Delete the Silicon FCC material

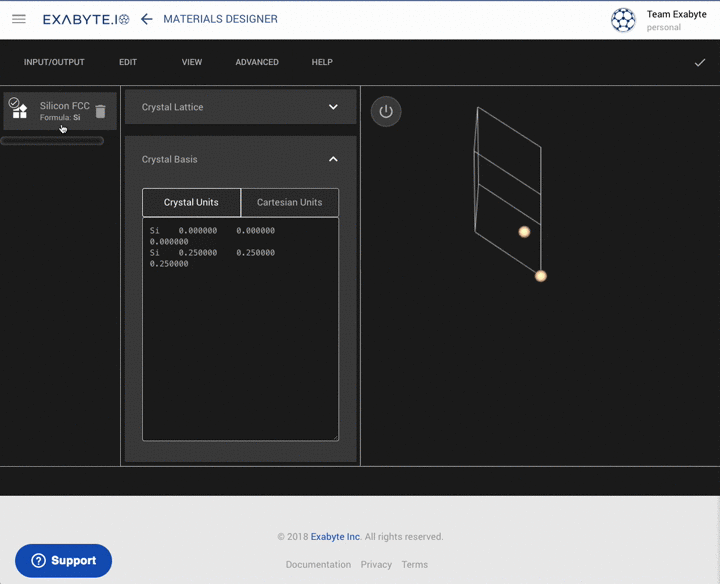(100, 111)
